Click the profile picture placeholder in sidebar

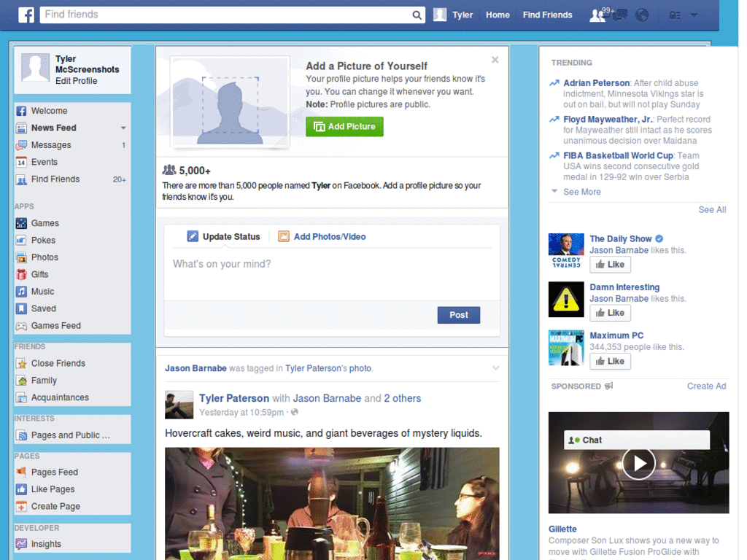(x=35, y=67)
